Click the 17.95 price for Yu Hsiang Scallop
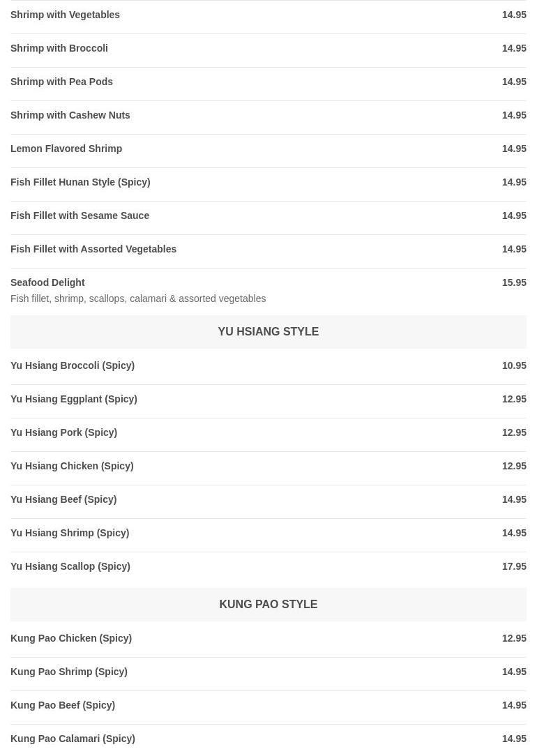This screenshot has width=537, height=756. click(x=514, y=566)
